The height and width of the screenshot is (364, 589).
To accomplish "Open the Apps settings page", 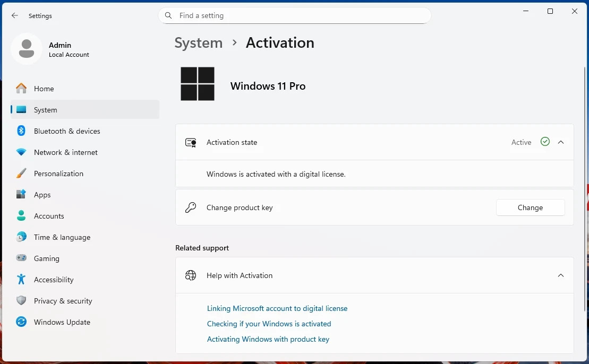I will [42, 195].
